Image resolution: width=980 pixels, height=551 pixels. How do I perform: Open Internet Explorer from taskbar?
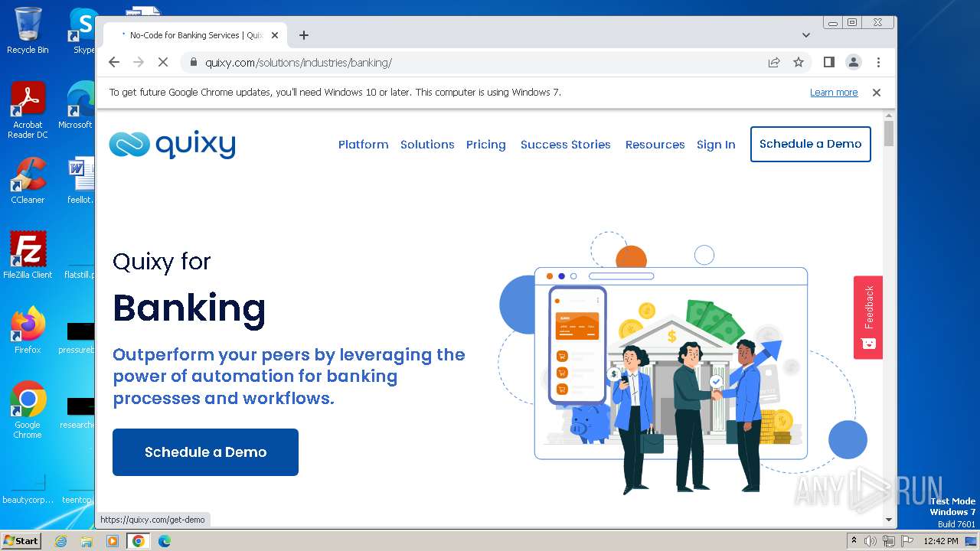click(x=60, y=541)
